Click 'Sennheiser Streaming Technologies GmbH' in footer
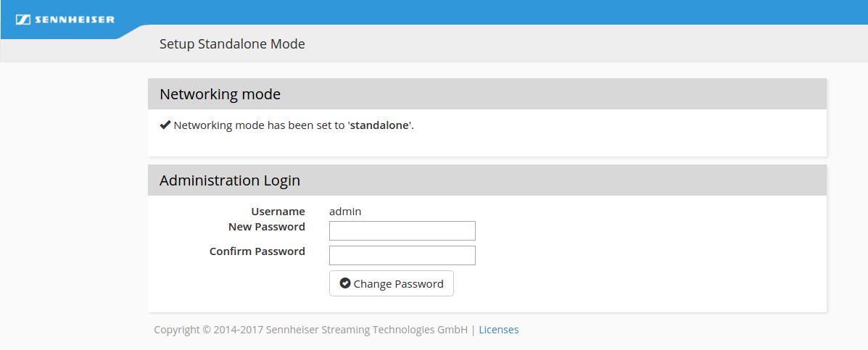Screen dimensions: 868x350 tap(367, 330)
